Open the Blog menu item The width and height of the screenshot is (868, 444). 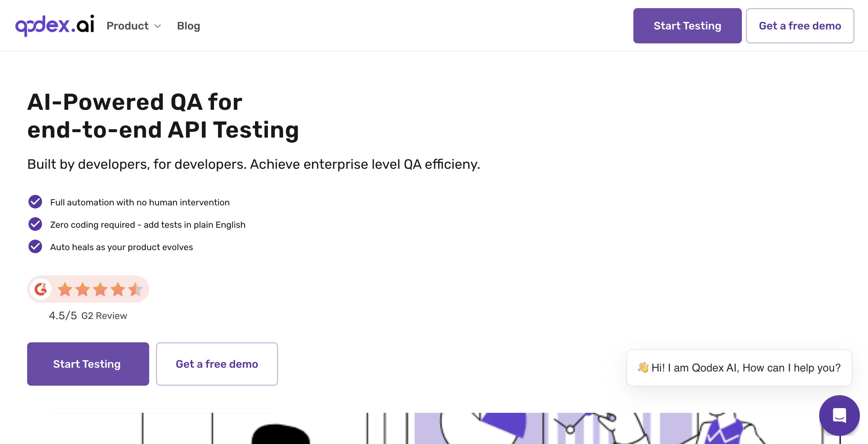[x=189, y=25]
